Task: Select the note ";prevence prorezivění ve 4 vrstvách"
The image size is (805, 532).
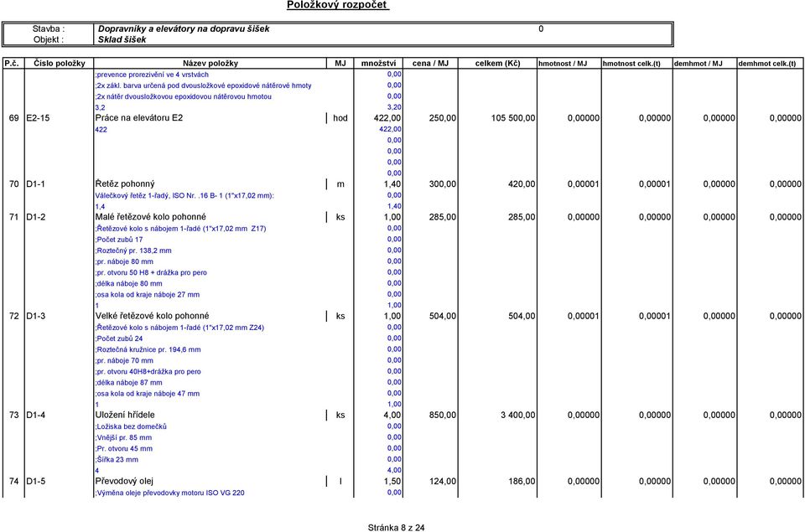Action: pyautogui.click(x=152, y=75)
